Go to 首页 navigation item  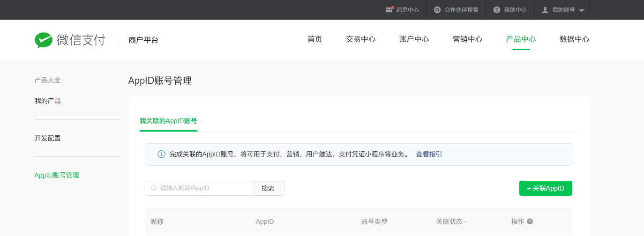pos(315,39)
